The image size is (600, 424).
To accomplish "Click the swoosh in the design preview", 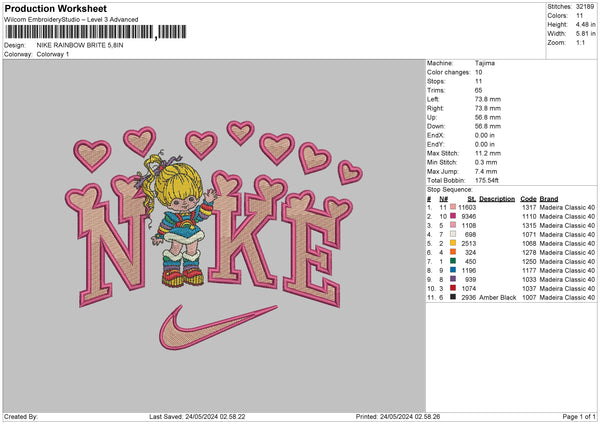I will [x=218, y=327].
